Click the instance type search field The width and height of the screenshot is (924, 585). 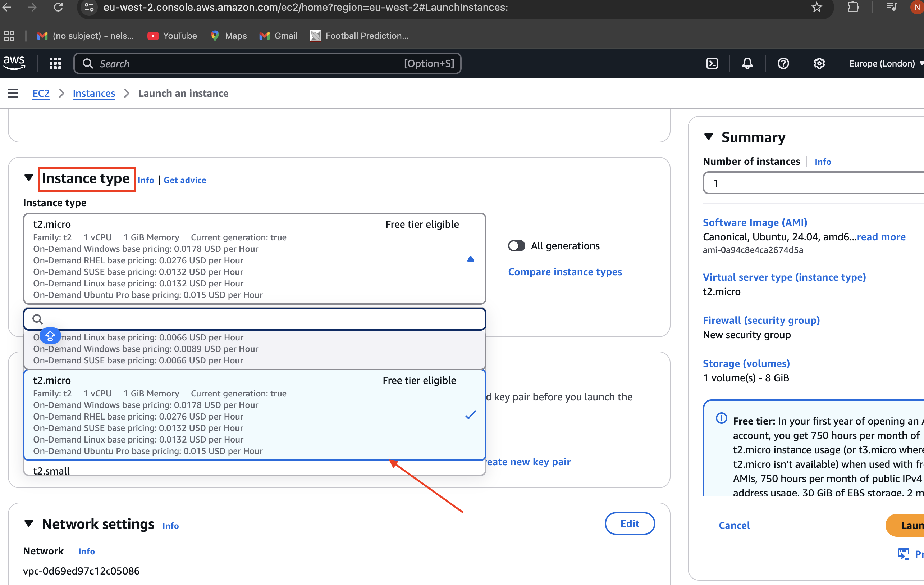pyautogui.click(x=255, y=319)
